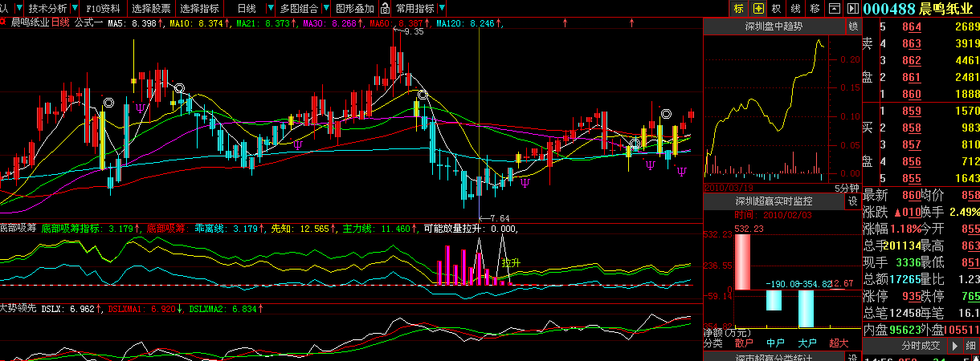Select the 线 line drawing tool
This screenshot has width=980, height=361.
click(796, 9)
